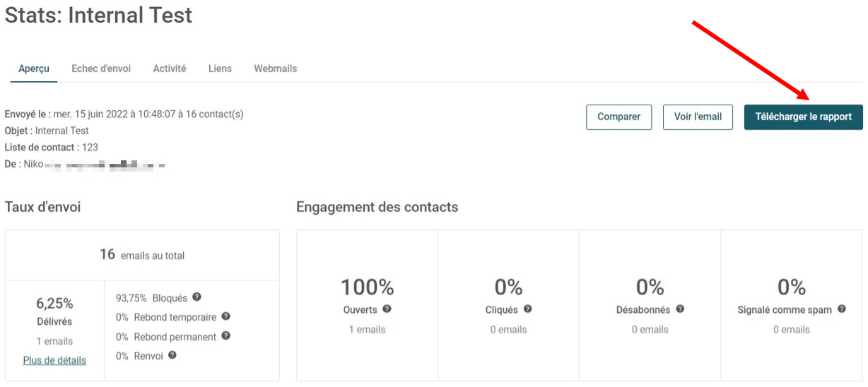The image size is (868, 387).
Task: Open the help icon beside Rebond permanent
Action: pyautogui.click(x=225, y=336)
